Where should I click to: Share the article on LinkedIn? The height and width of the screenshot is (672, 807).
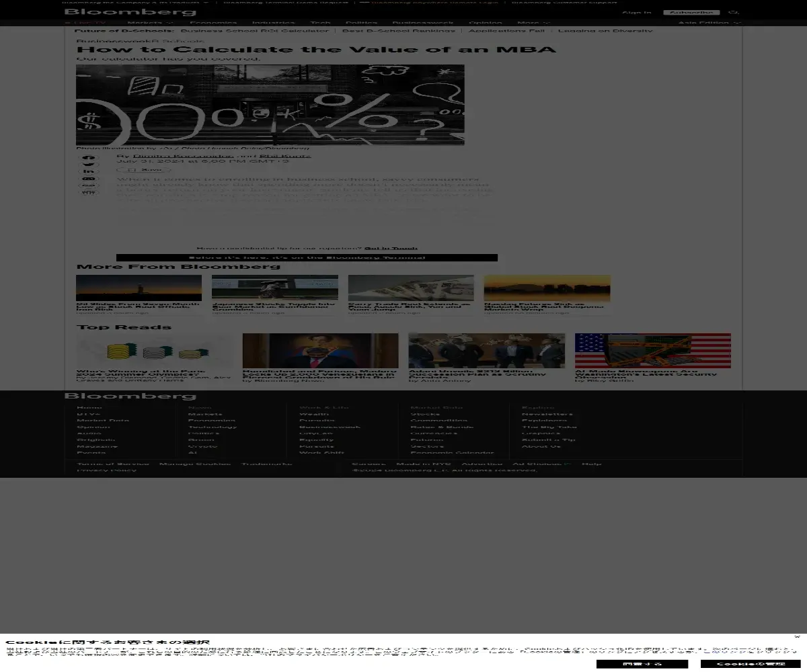click(x=89, y=172)
